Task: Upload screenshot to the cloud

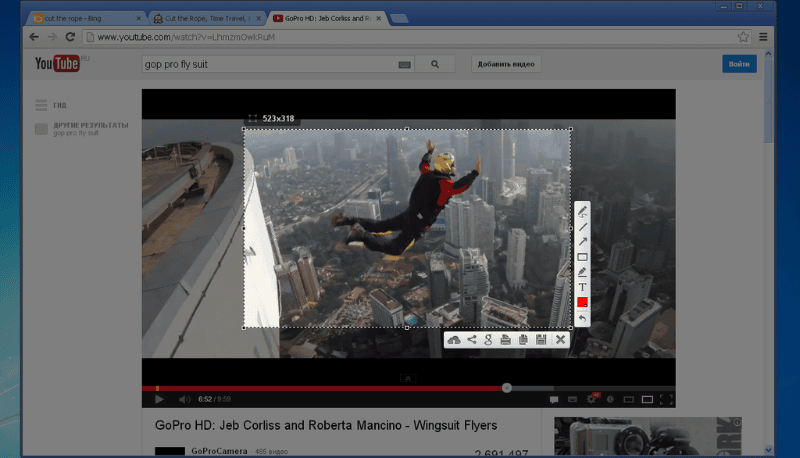Action: (454, 340)
